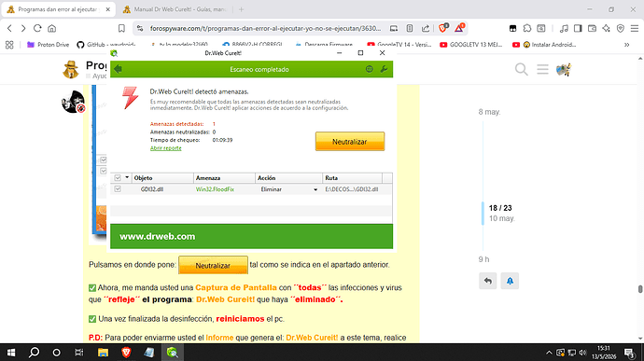
Task: Toggle the select-all checkbox in Objeto header
Action: [118, 178]
